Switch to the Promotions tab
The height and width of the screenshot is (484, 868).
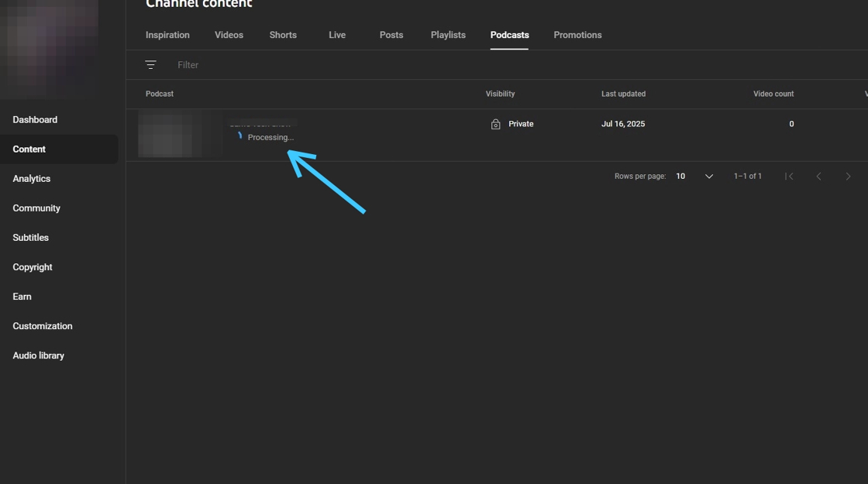pos(577,35)
